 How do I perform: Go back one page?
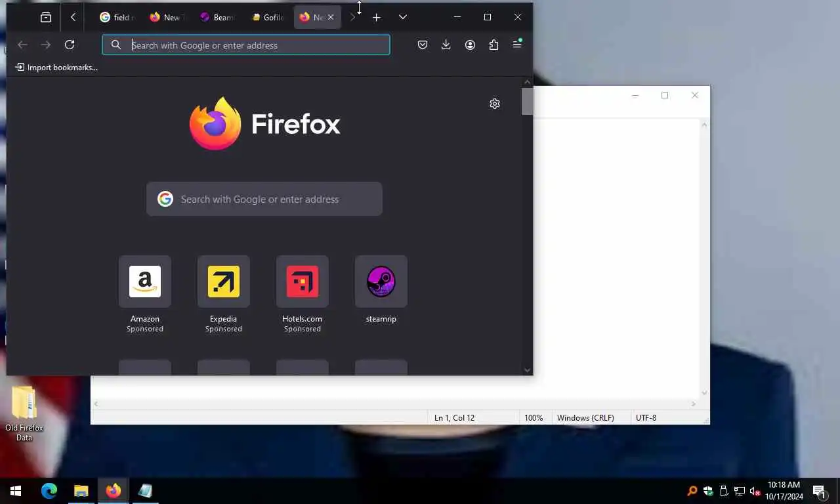(22, 45)
